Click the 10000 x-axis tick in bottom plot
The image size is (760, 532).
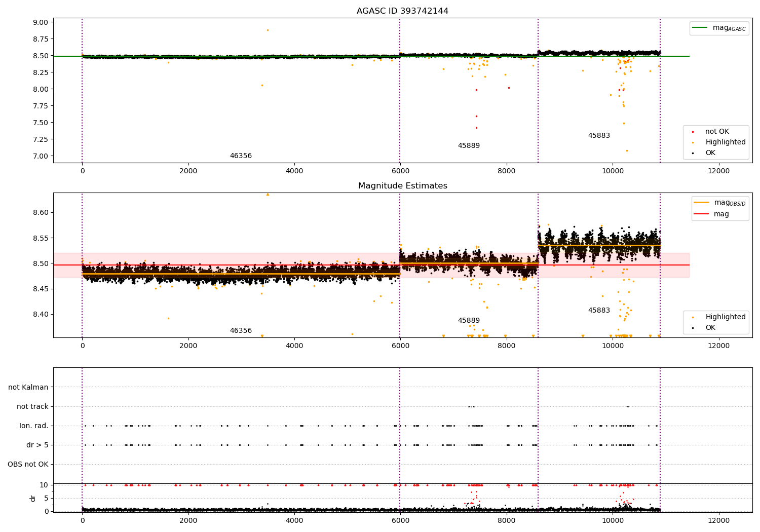click(613, 520)
